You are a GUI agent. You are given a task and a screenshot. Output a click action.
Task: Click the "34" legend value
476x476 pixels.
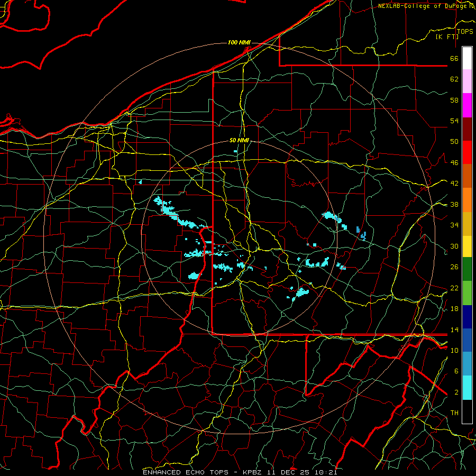click(x=454, y=225)
